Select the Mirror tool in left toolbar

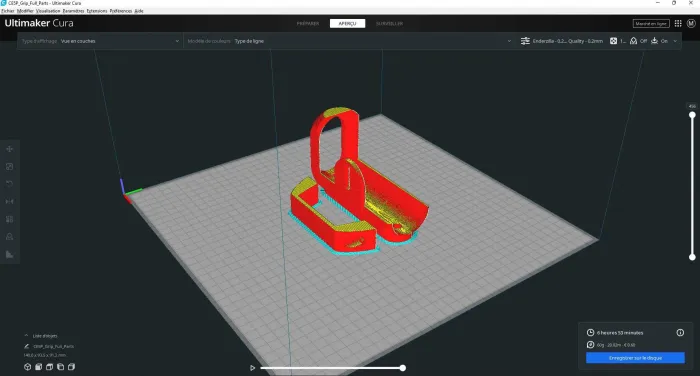point(9,201)
